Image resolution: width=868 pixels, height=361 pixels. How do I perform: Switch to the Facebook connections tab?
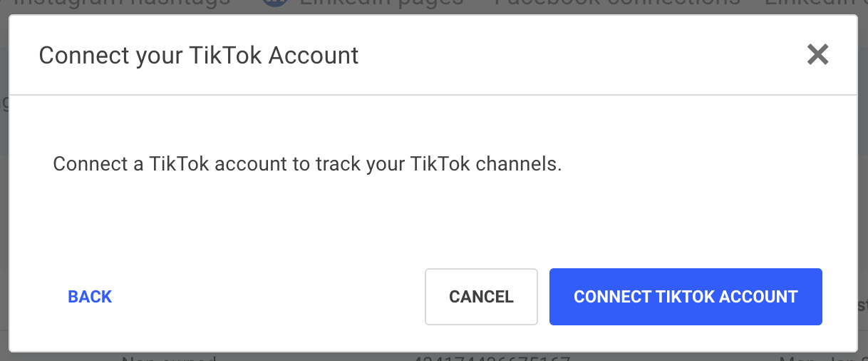616,4
